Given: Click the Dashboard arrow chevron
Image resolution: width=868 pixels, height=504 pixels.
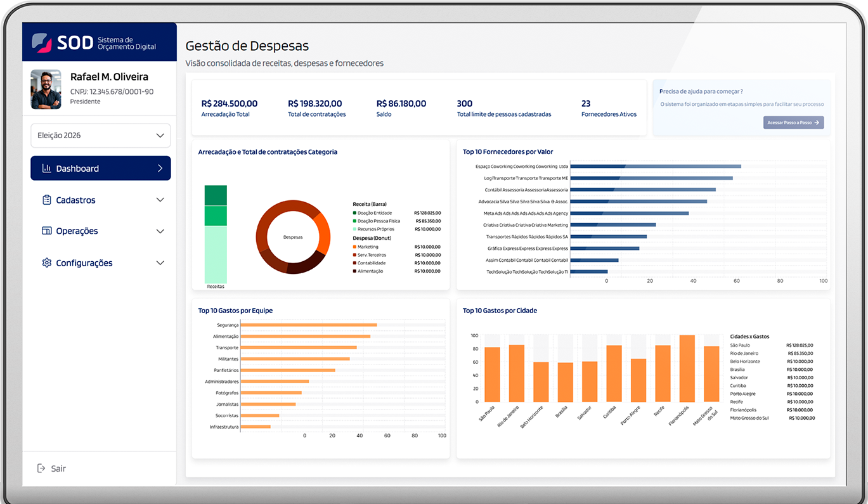Looking at the screenshot, I should coord(160,168).
